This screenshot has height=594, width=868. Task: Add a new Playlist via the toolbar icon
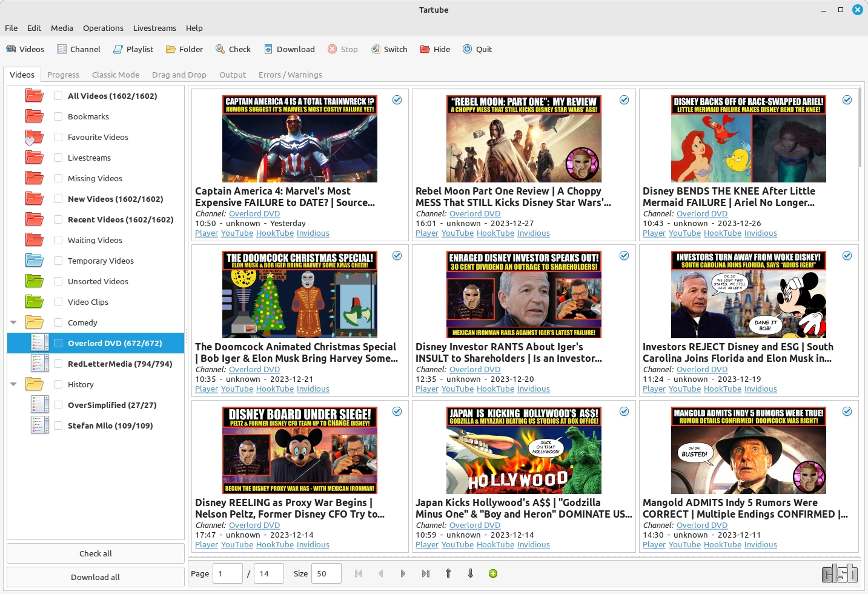[x=133, y=49]
